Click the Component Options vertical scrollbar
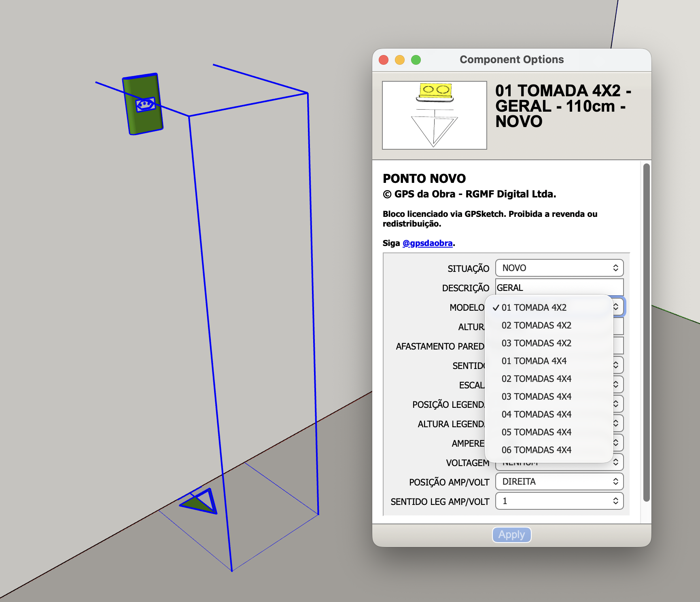700x602 pixels. pos(647,333)
